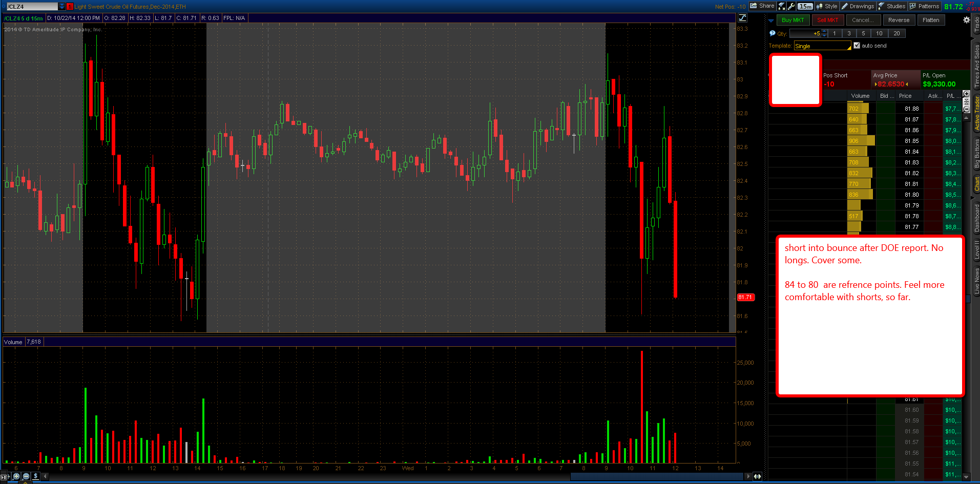The width and height of the screenshot is (980, 484).
Task: Click chart horizontal scrollbar right arrow
Action: (748, 476)
